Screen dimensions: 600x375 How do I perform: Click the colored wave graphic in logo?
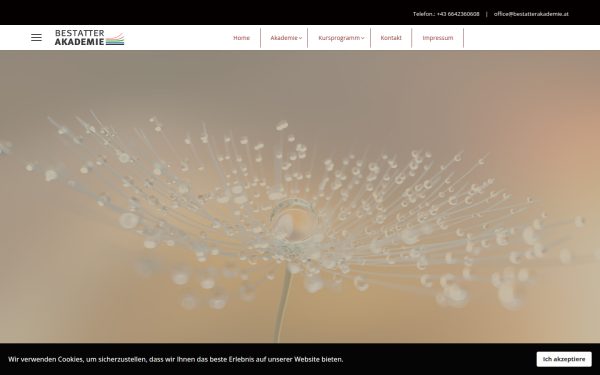tap(115, 39)
